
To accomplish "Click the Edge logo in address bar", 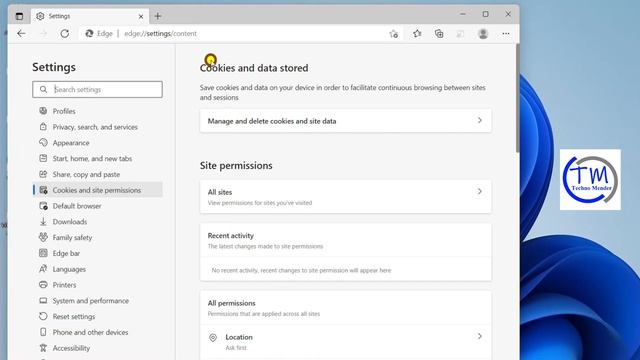I will (x=89, y=33).
